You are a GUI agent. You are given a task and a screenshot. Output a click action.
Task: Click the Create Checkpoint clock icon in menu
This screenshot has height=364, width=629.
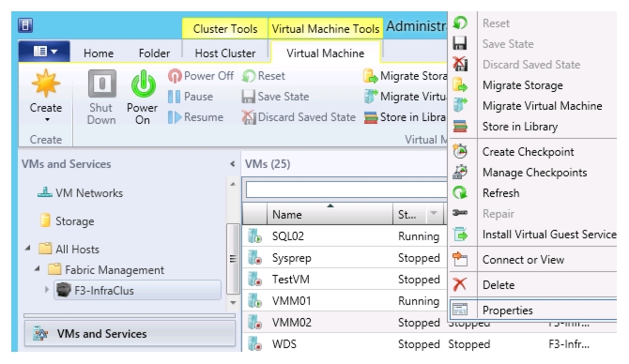point(460,152)
